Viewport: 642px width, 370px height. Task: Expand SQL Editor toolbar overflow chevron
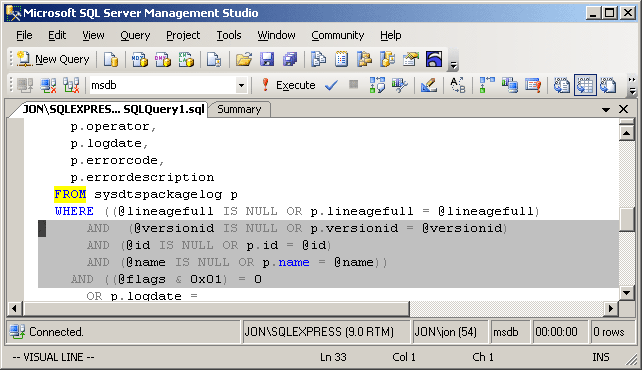[632, 85]
